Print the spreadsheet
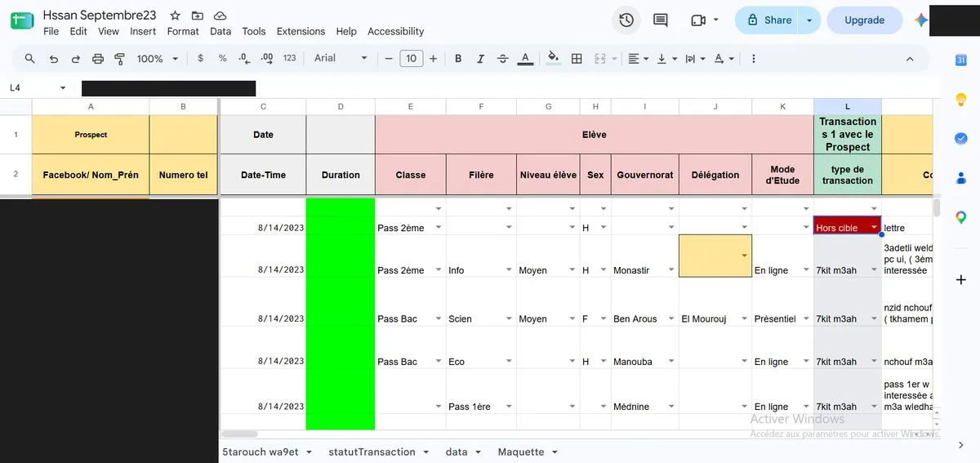This screenshot has width=980, height=463. point(98,59)
